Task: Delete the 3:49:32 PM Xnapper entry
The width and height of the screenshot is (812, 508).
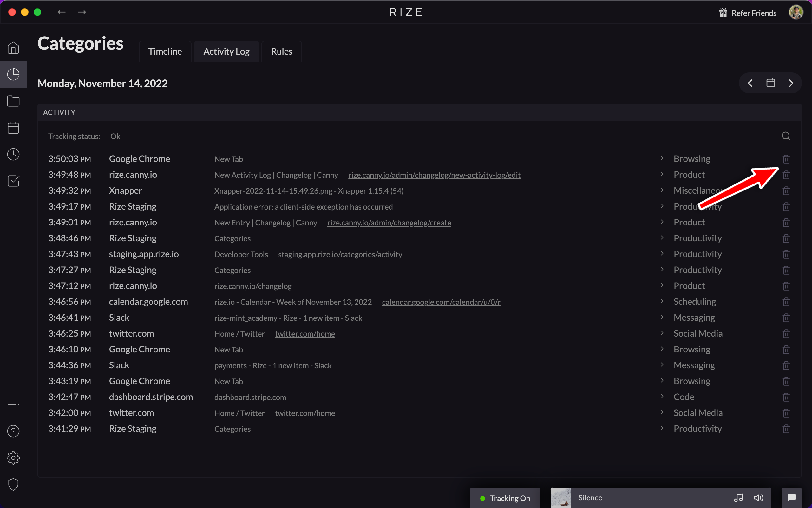Action: [786, 191]
